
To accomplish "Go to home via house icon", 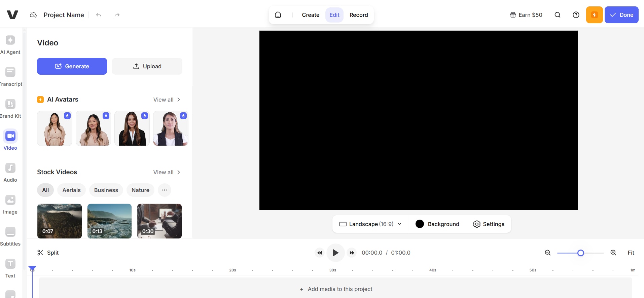I will [x=278, y=15].
